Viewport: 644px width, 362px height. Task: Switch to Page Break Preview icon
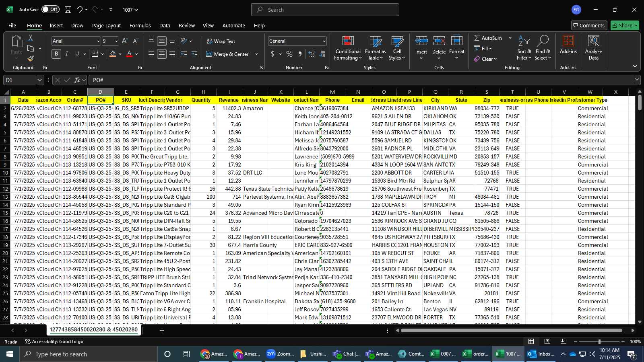563,341
